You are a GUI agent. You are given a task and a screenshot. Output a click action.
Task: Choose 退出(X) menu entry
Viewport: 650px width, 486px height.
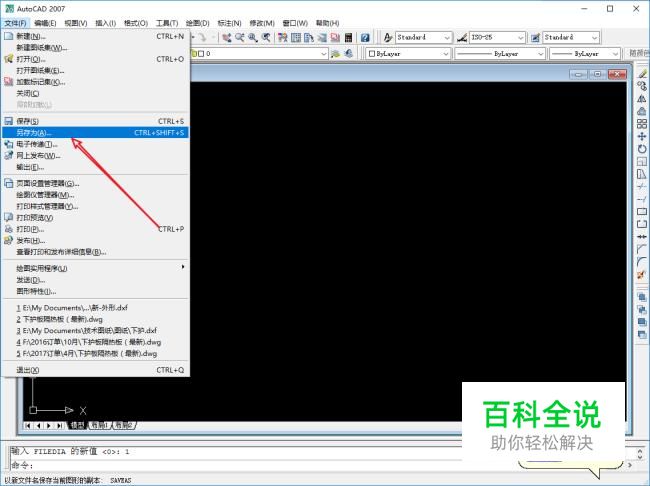pos(95,370)
